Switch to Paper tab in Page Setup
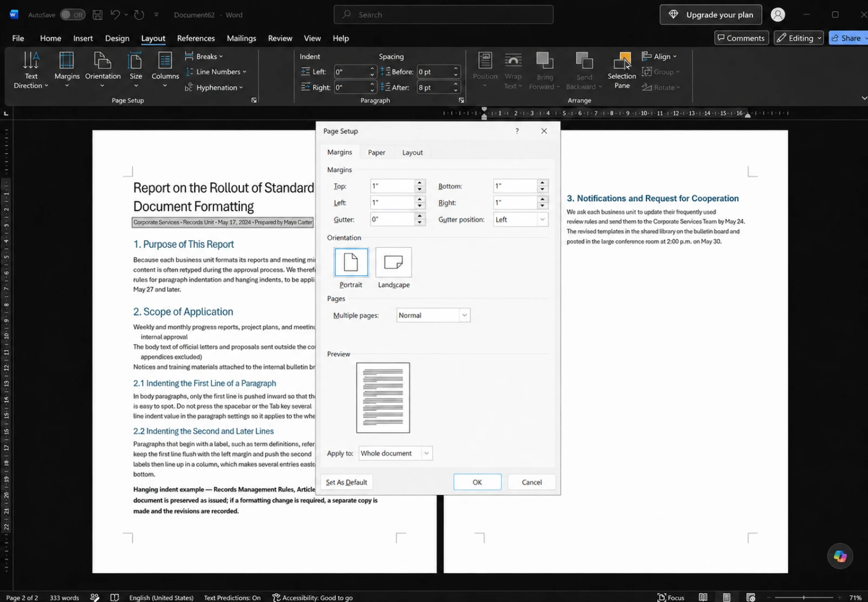 376,152
